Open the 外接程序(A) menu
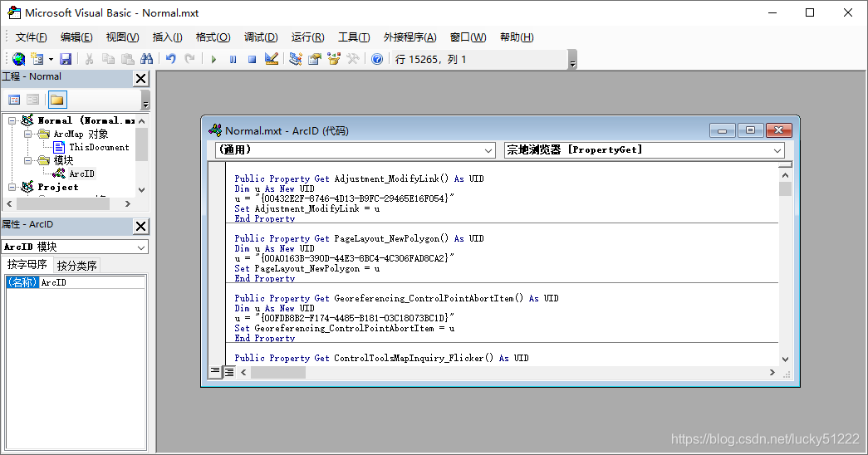The image size is (868, 455). click(409, 37)
